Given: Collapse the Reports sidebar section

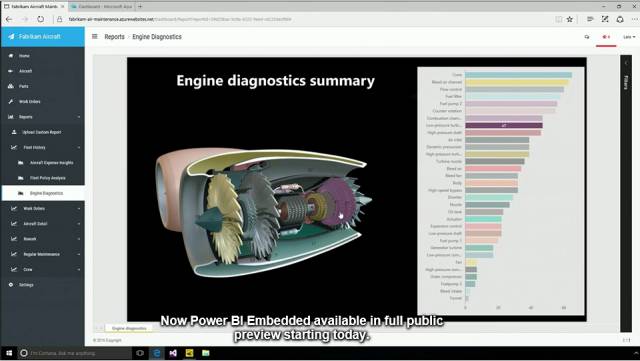Looking at the screenshot, I should [43, 117].
